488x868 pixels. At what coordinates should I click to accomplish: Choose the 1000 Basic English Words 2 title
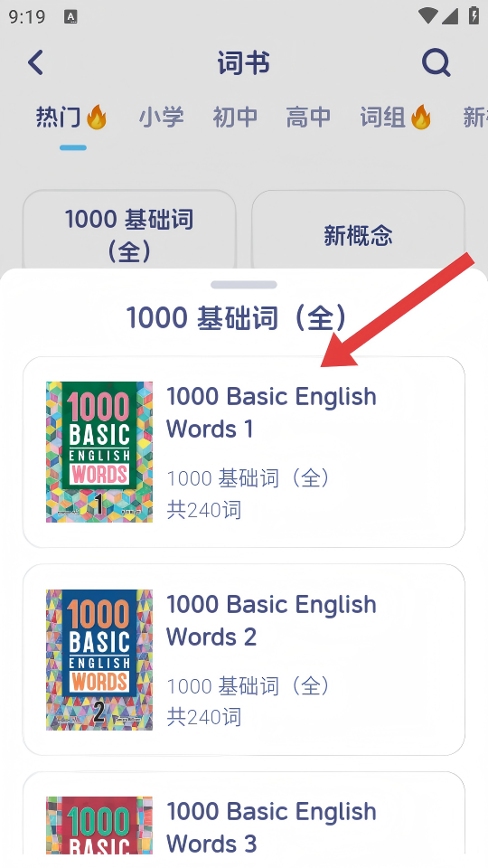coord(271,620)
